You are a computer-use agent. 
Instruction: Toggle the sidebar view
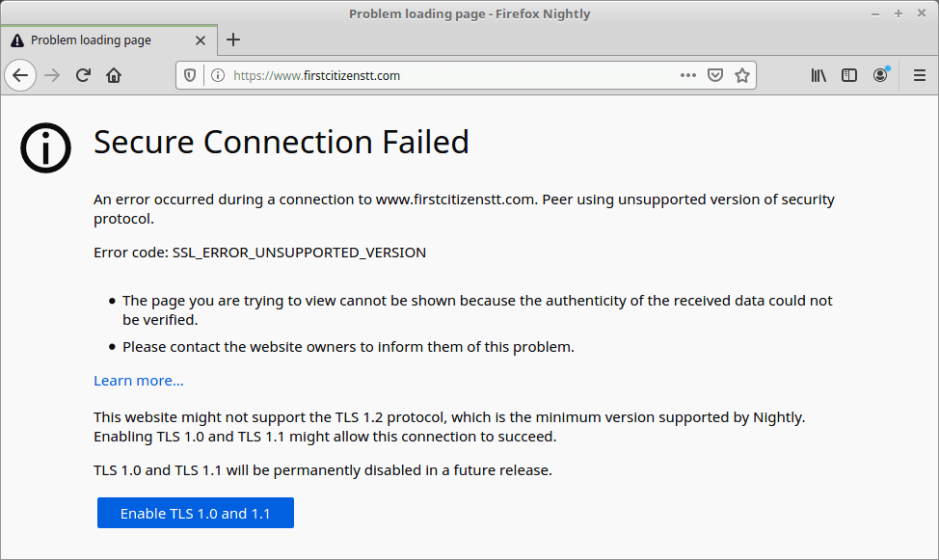849,75
